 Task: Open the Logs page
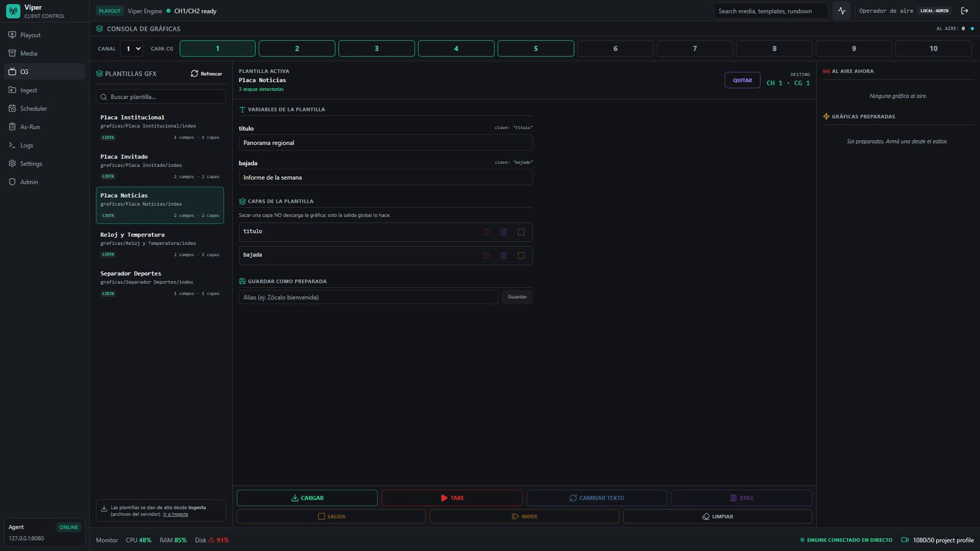(x=44, y=145)
